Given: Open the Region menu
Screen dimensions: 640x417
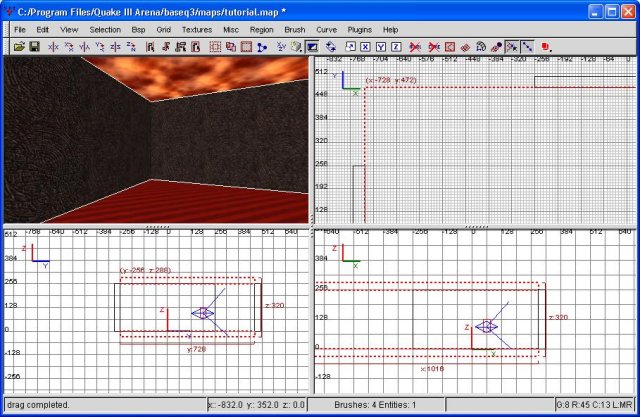Looking at the screenshot, I should [x=262, y=30].
